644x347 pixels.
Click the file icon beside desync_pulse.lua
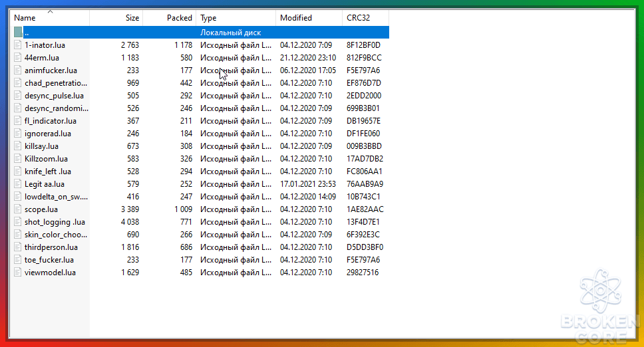[x=18, y=96]
